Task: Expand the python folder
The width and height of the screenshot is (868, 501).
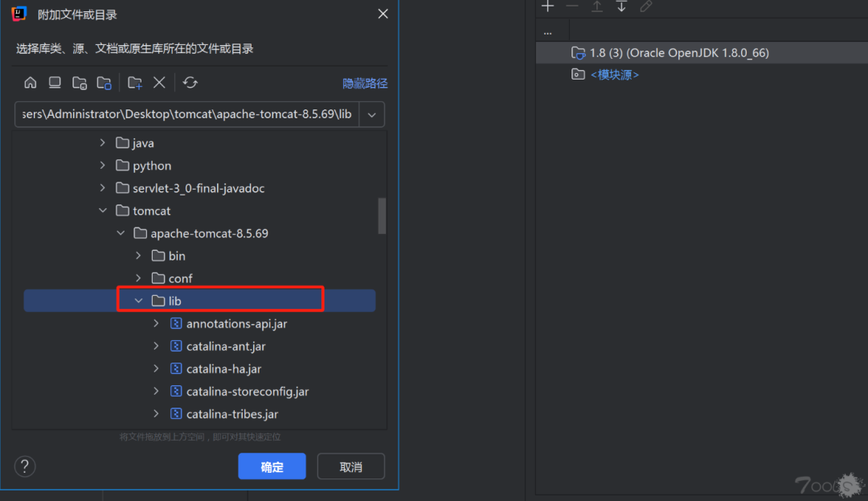Action: click(102, 165)
